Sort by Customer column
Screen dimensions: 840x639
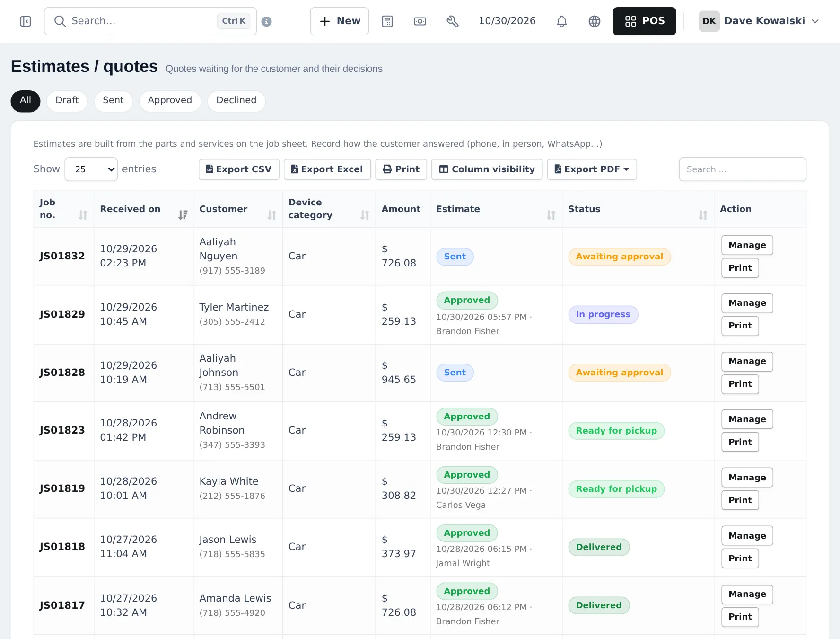(237, 209)
